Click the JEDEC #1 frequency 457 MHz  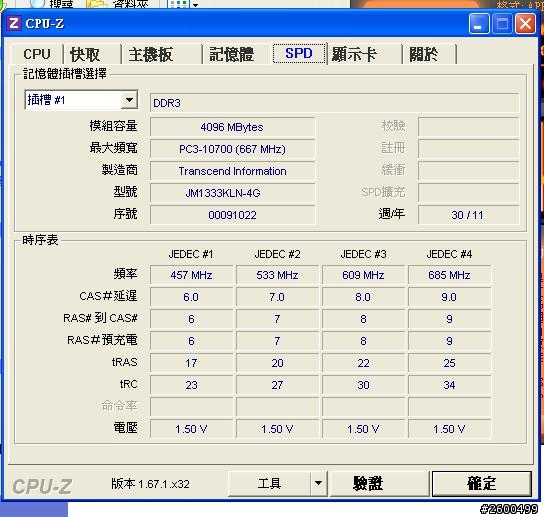pyautogui.click(x=191, y=275)
